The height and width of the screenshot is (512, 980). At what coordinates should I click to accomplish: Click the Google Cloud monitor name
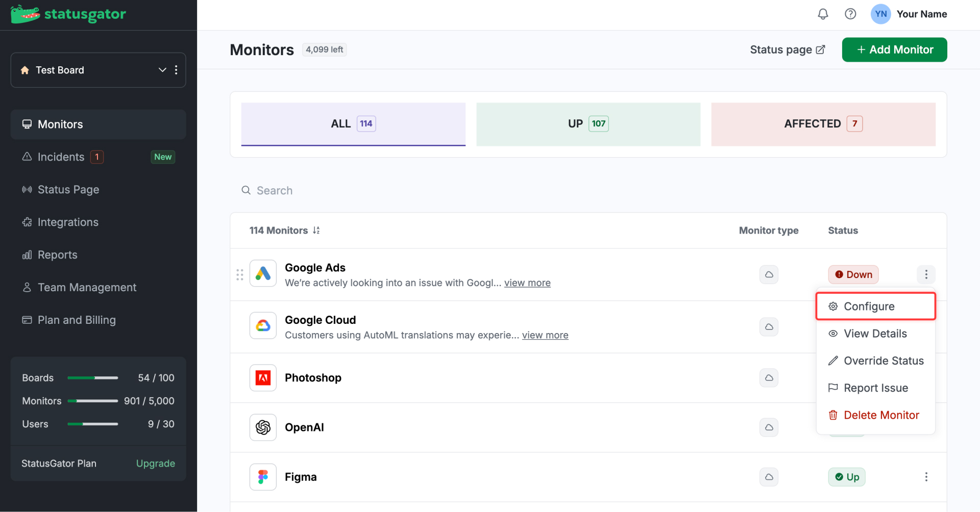coord(320,320)
